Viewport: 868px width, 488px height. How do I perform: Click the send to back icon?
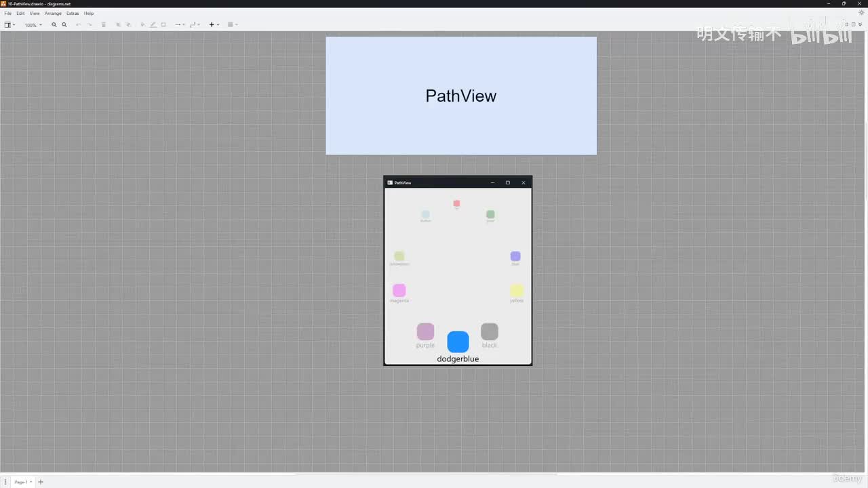128,25
